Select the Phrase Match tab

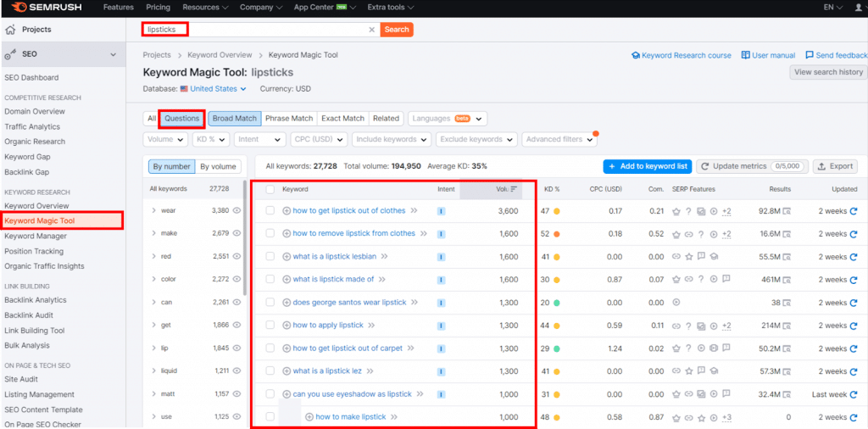[x=289, y=119]
